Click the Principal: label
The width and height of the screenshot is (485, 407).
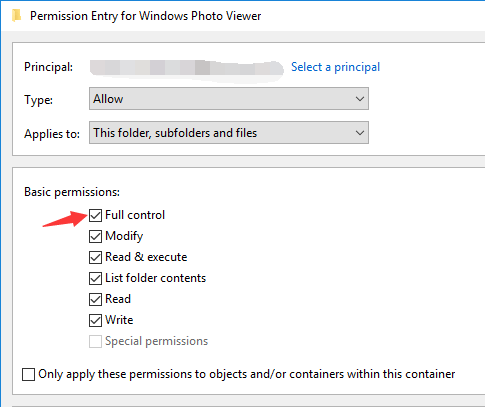49,67
